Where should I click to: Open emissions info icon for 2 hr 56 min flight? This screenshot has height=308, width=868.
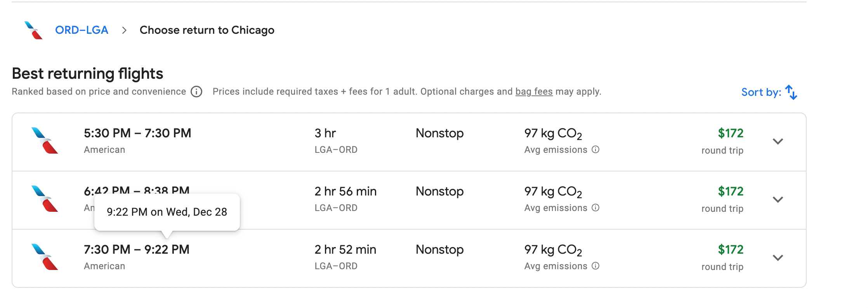coord(595,208)
